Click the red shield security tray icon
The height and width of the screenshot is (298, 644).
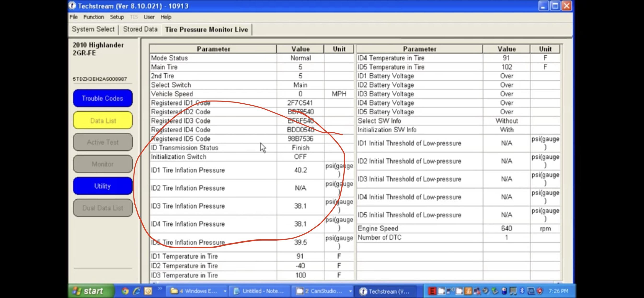point(540,291)
